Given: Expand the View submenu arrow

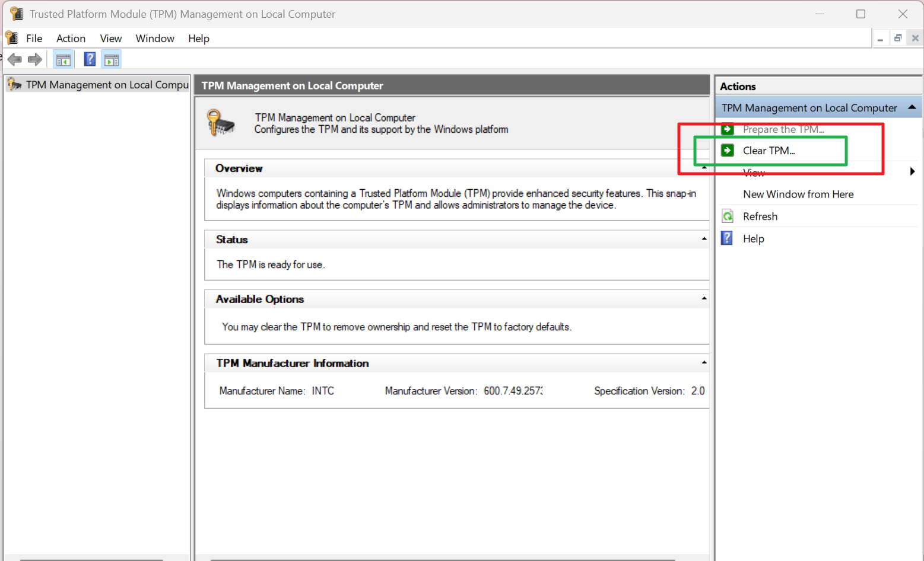Looking at the screenshot, I should coord(912,172).
